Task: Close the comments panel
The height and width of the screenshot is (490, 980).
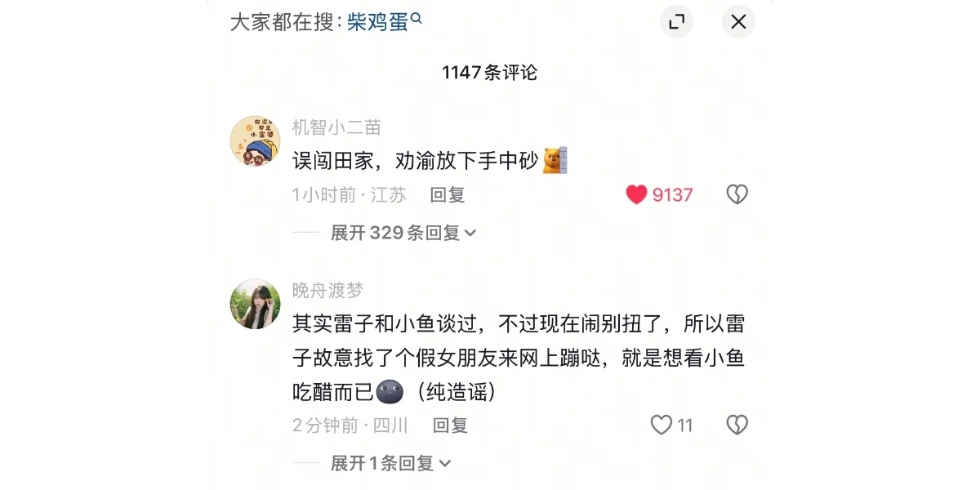Action: (x=738, y=22)
